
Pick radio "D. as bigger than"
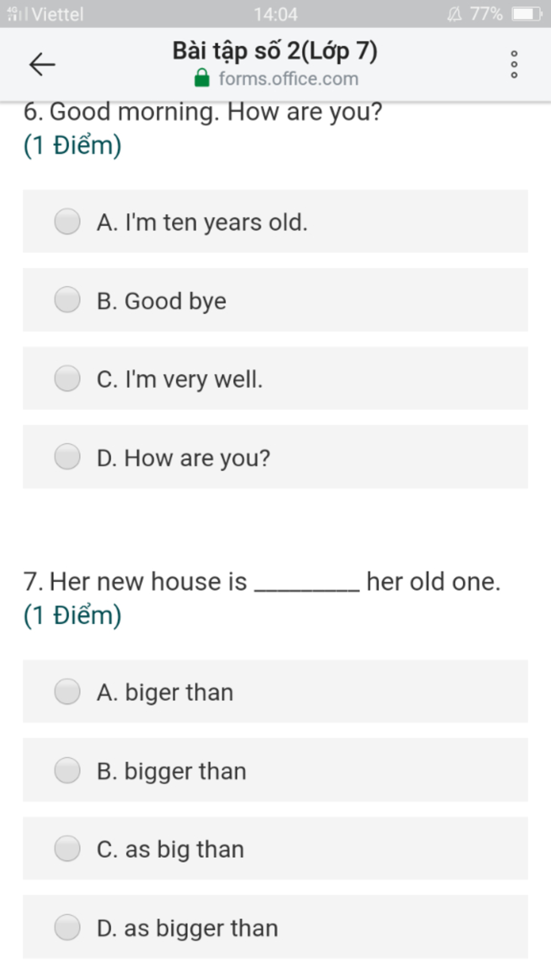click(x=67, y=927)
